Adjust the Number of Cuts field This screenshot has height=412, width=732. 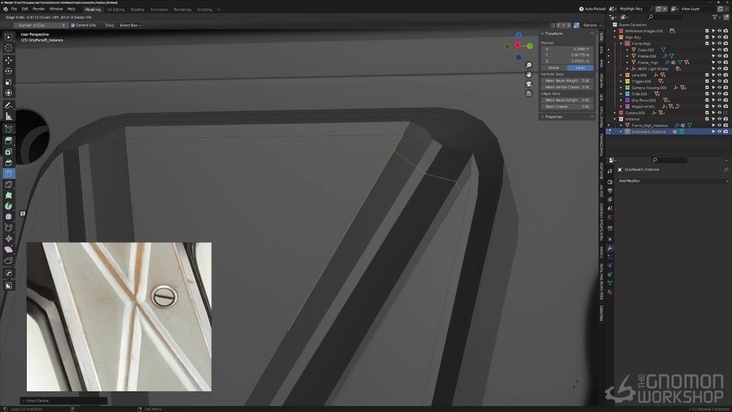coord(41,25)
